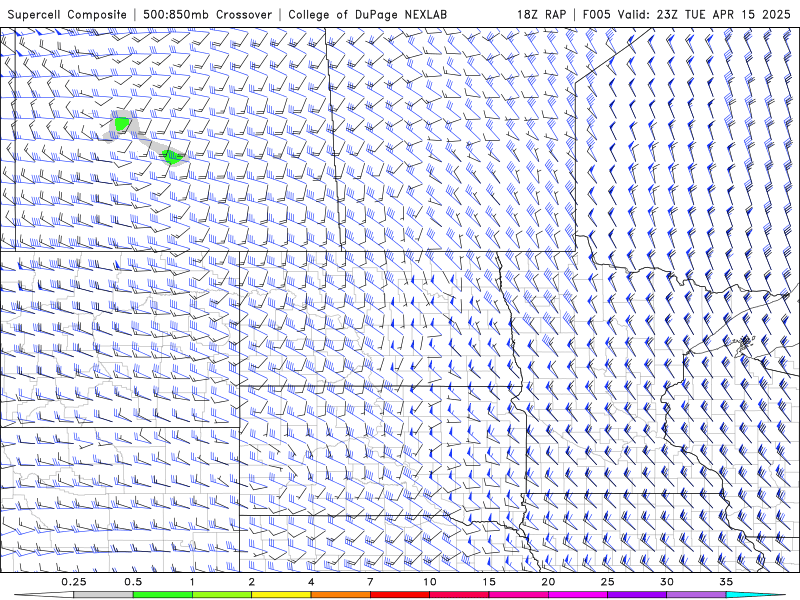800x600 pixels.
Task: Click the 'Supercell Composite' title text
Action: click(67, 15)
